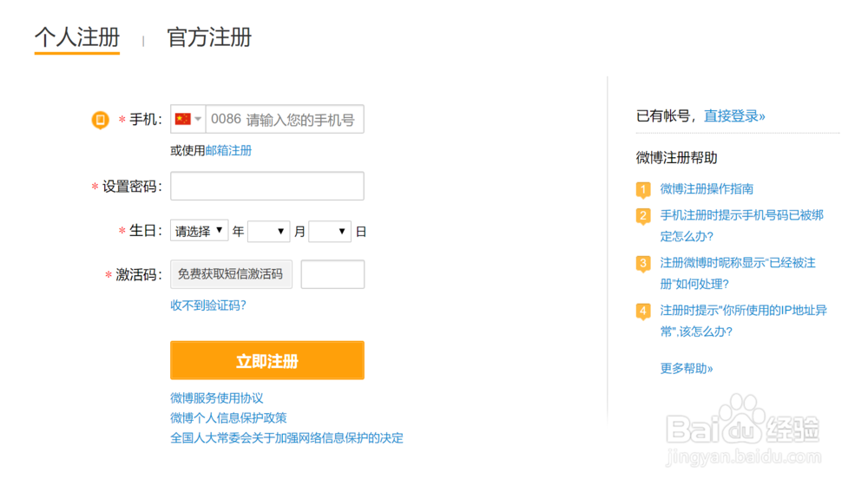Open help item 注册微博时昵称显示"已经被注册"如何处理?
This screenshot has height=486, width=868.
[x=738, y=273]
